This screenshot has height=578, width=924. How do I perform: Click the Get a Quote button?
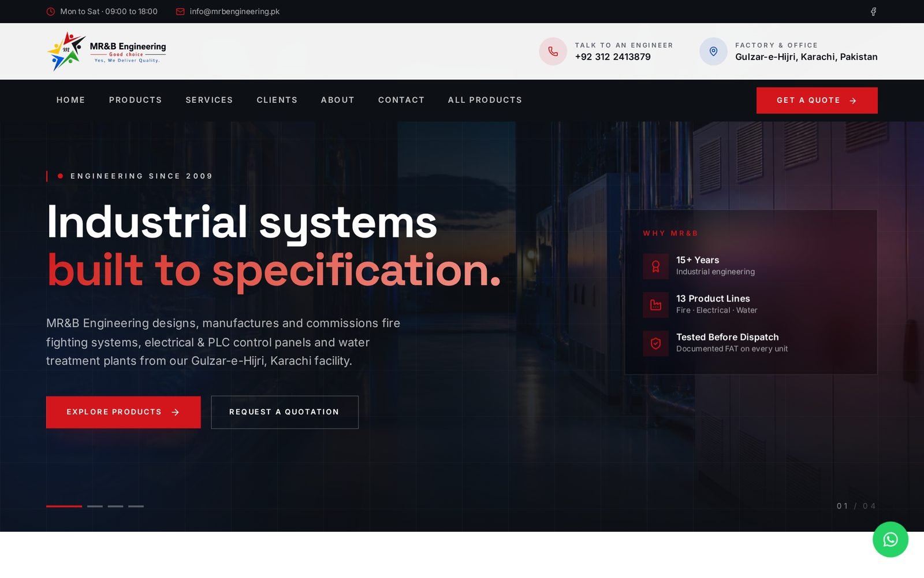(817, 101)
